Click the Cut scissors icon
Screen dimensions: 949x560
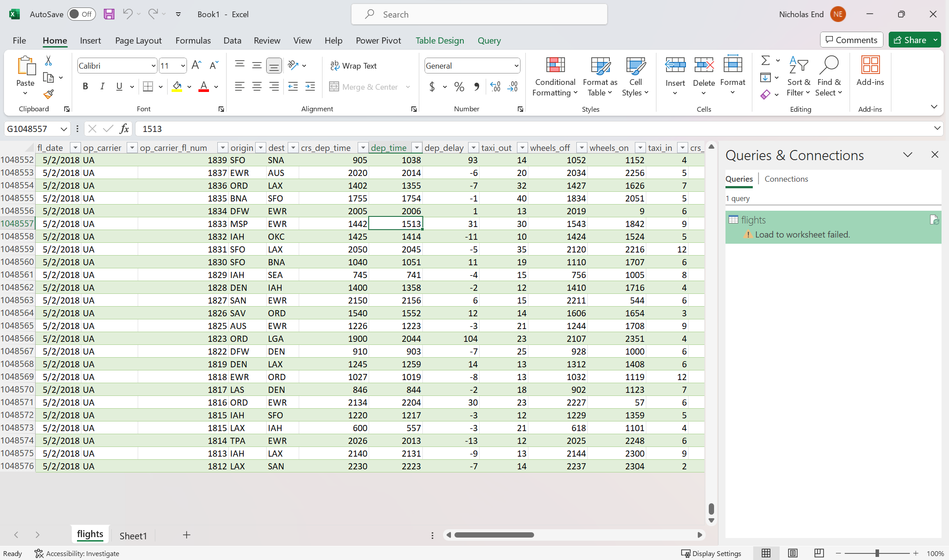[48, 61]
